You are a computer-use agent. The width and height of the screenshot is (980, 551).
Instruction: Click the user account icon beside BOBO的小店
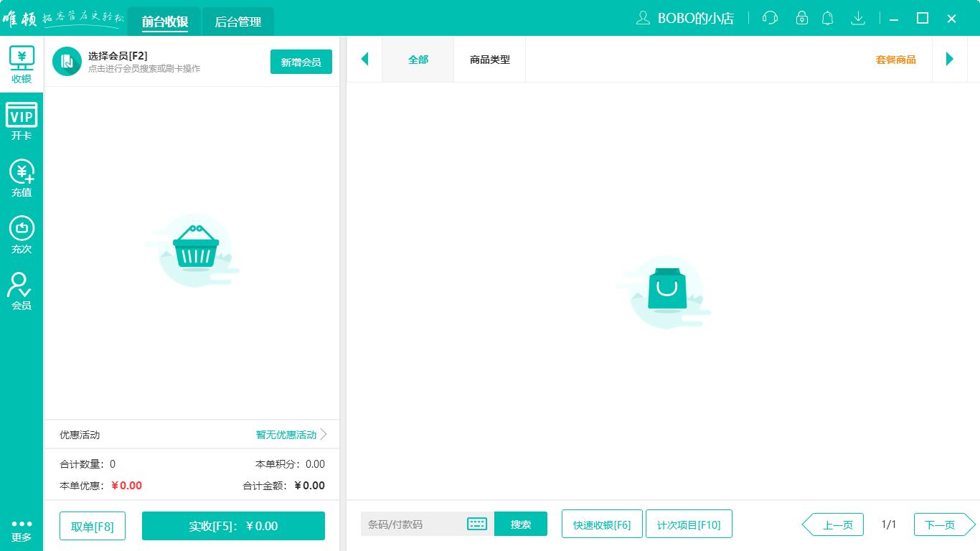[643, 18]
